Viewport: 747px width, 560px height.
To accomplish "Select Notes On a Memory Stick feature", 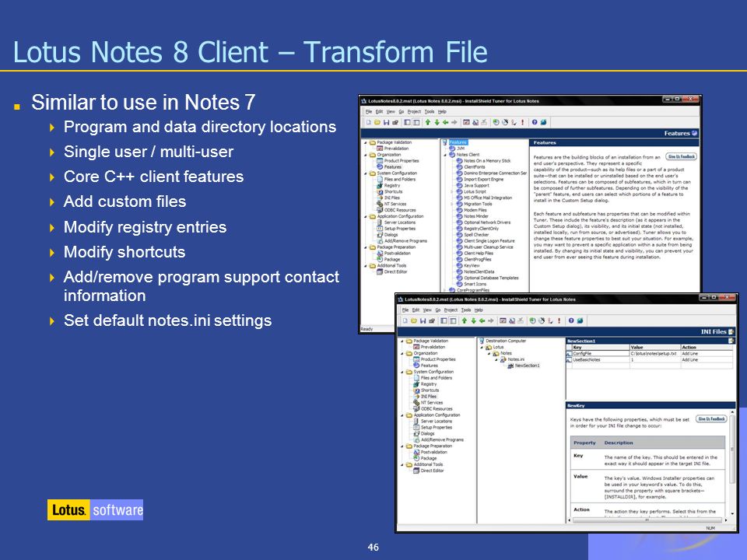I will [x=487, y=161].
